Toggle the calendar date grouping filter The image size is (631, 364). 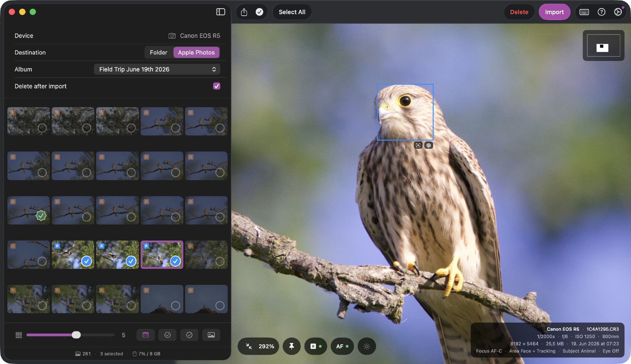point(146,335)
